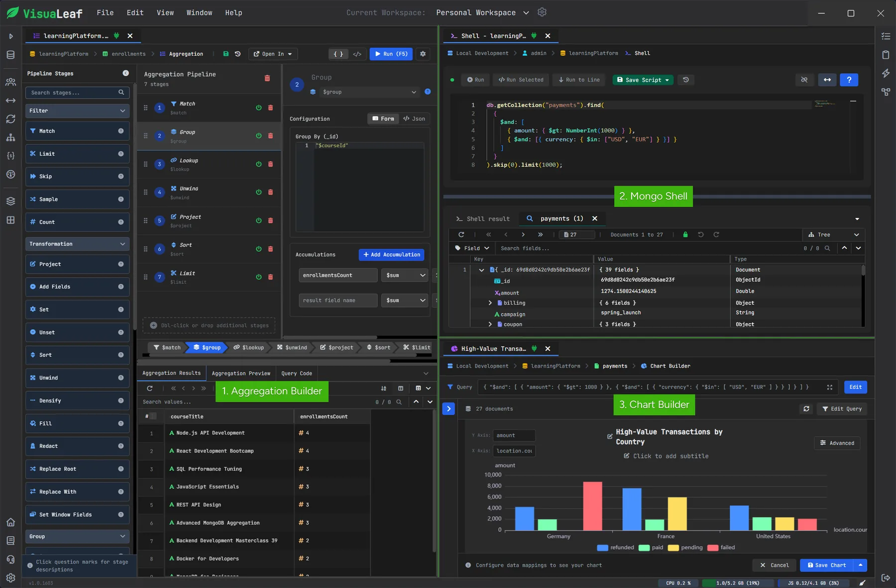896x588 pixels.
Task: Open the clipboard icon in right sidebar
Action: tap(886, 55)
